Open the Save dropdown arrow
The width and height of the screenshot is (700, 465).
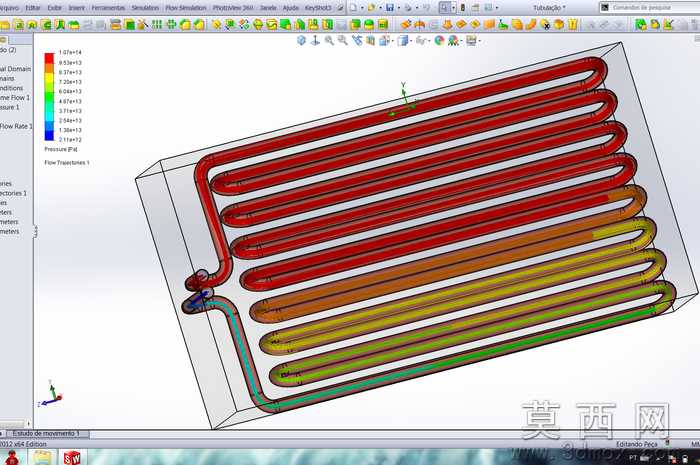click(398, 8)
